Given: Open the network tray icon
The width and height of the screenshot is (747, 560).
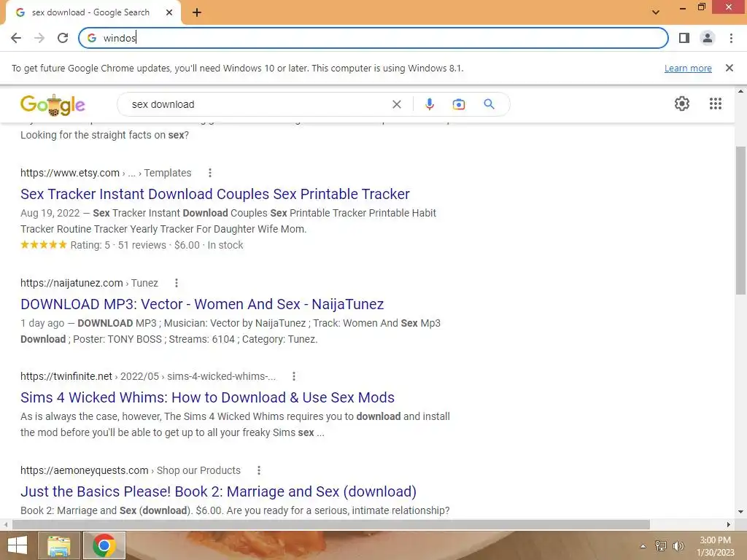Looking at the screenshot, I should pos(661,546).
